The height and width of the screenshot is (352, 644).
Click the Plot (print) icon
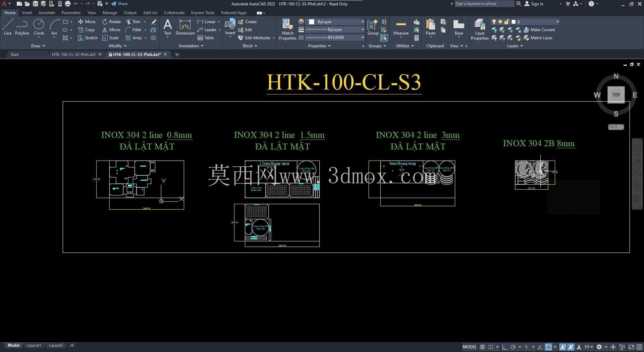tap(68, 4)
